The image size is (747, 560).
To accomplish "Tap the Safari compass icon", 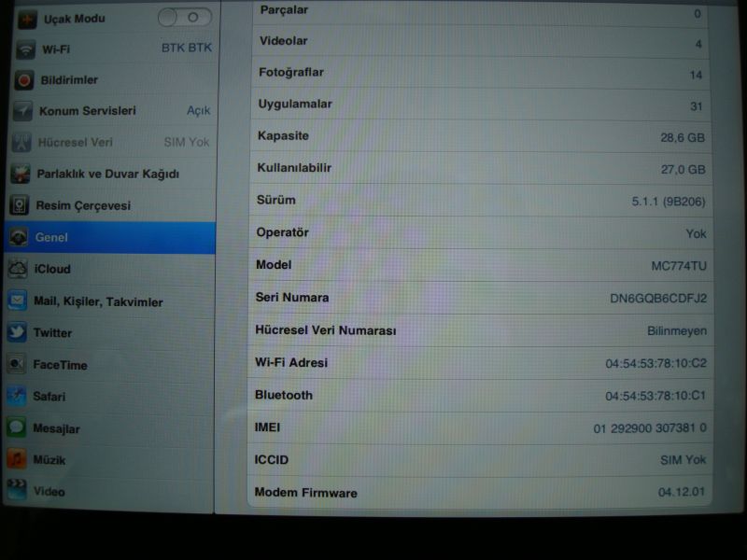I will tap(16, 396).
